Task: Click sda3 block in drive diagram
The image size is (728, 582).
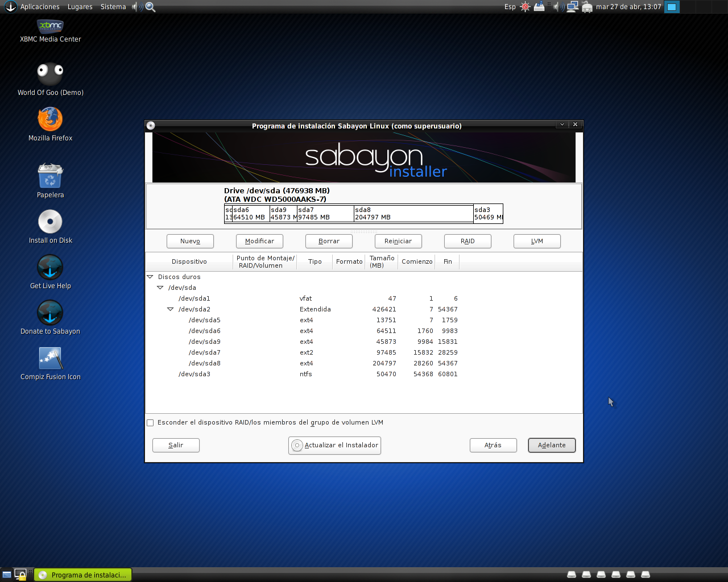Action: click(x=488, y=213)
